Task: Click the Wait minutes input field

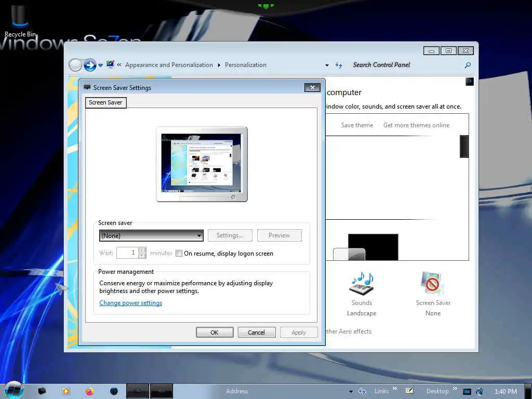Action: click(x=127, y=252)
